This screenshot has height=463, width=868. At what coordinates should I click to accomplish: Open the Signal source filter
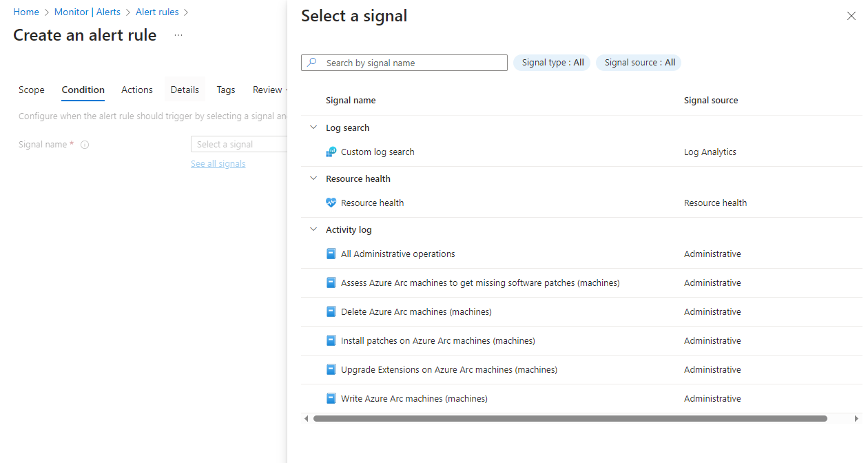639,63
